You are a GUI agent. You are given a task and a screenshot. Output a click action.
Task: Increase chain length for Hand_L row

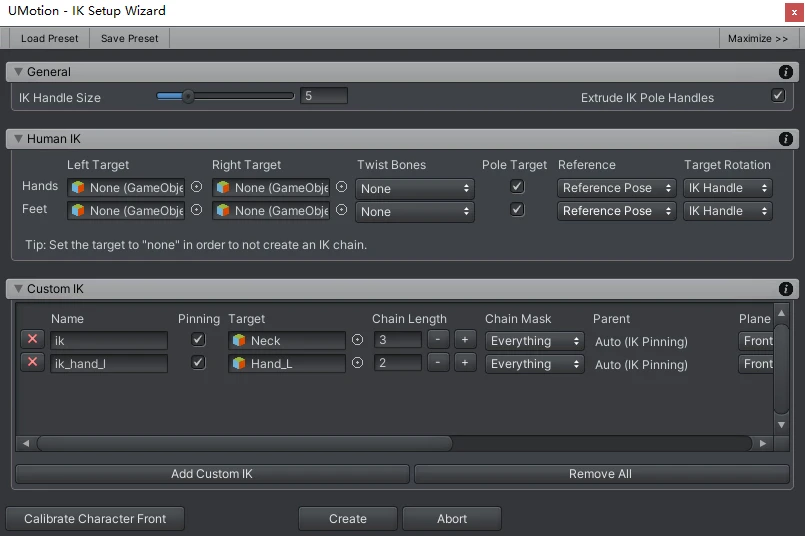[465, 362]
